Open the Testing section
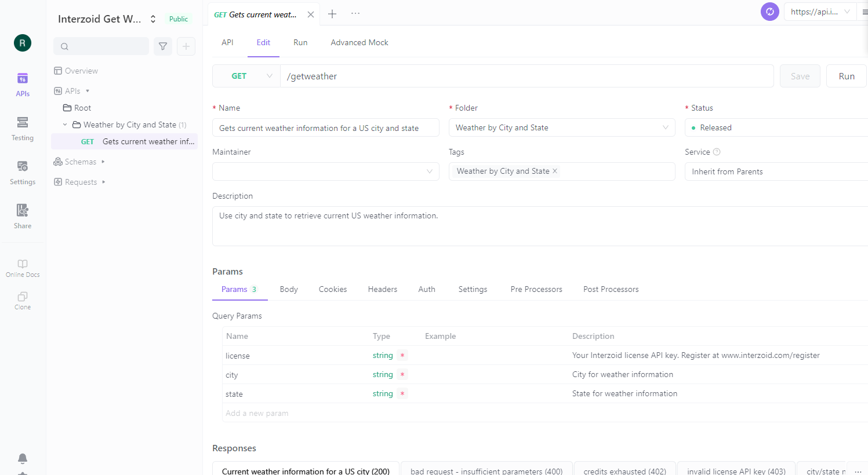 [x=23, y=129]
